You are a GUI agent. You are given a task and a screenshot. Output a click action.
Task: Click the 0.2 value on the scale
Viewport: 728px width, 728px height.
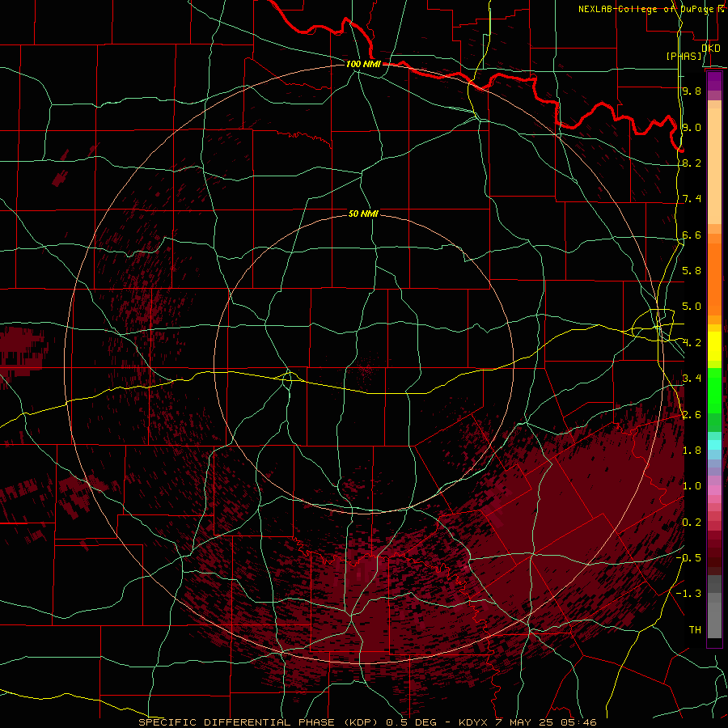pyautogui.click(x=692, y=523)
